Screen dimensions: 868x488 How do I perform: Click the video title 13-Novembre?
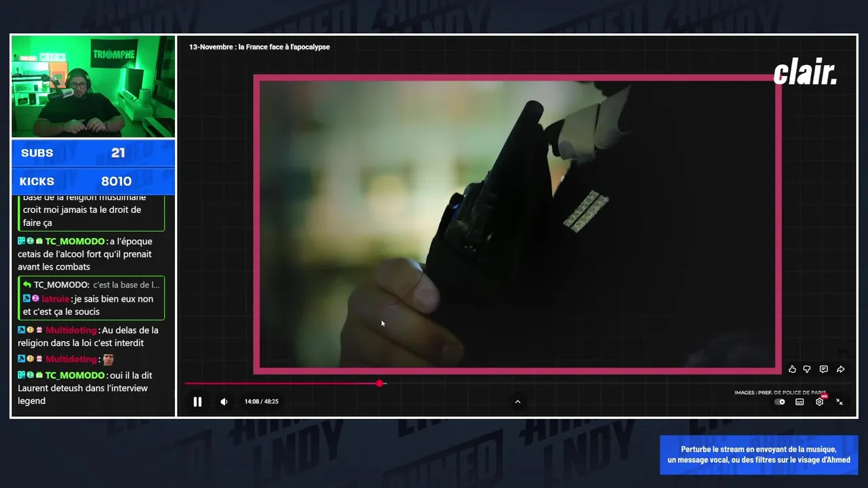click(260, 47)
